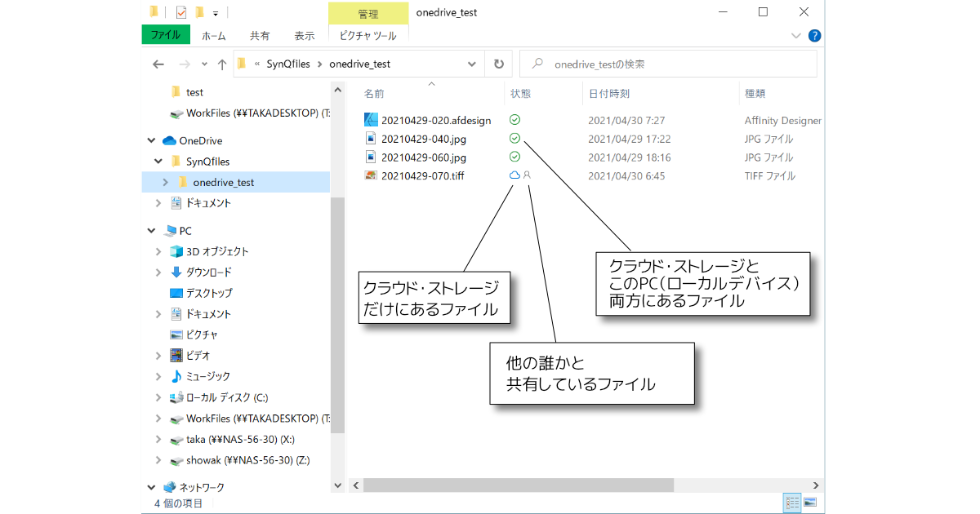
Task: Select the 20210429-040.jpg file
Action: [x=423, y=139]
